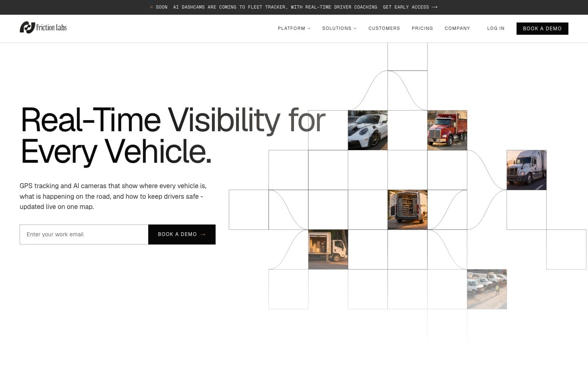Select the white box truck thumbnail
This screenshot has height=368, width=588.
[x=328, y=249]
